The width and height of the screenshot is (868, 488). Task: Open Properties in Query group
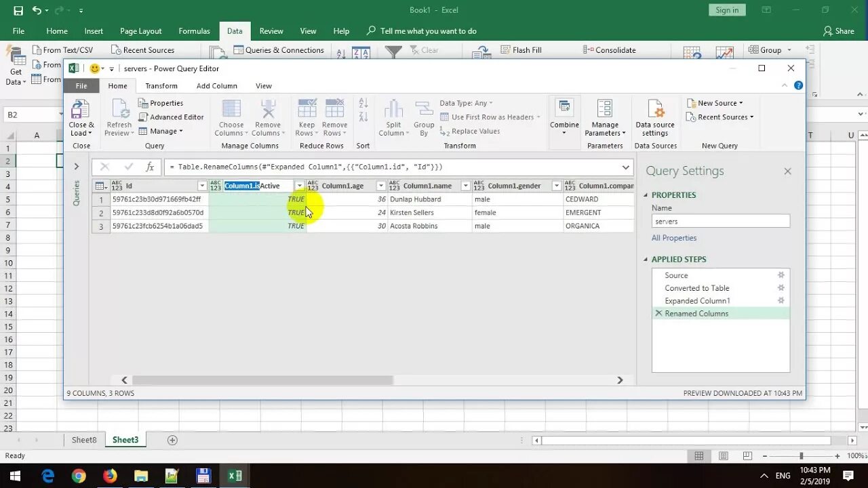coord(161,103)
